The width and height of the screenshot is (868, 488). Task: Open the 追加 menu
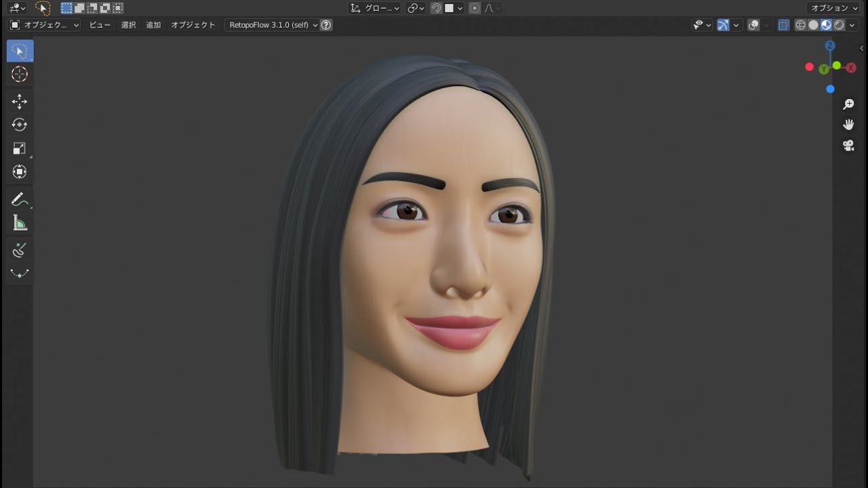click(x=154, y=25)
